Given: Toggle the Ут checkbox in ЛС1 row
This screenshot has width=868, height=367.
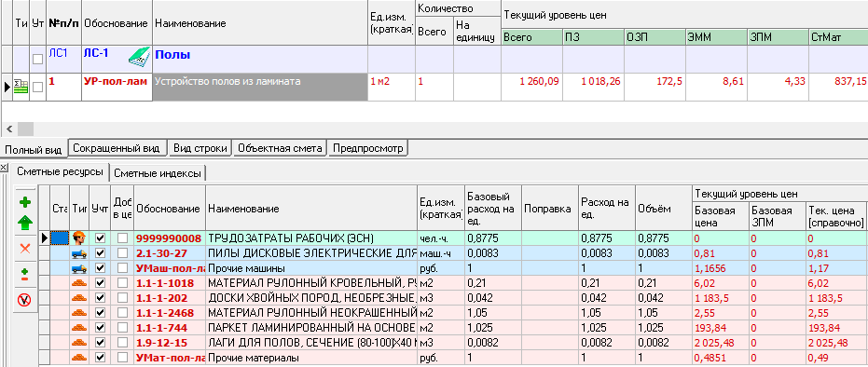Looking at the screenshot, I should click(37, 59).
